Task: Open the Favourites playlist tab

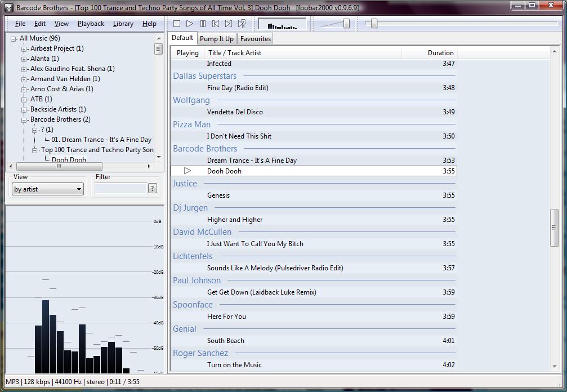Action: (255, 39)
